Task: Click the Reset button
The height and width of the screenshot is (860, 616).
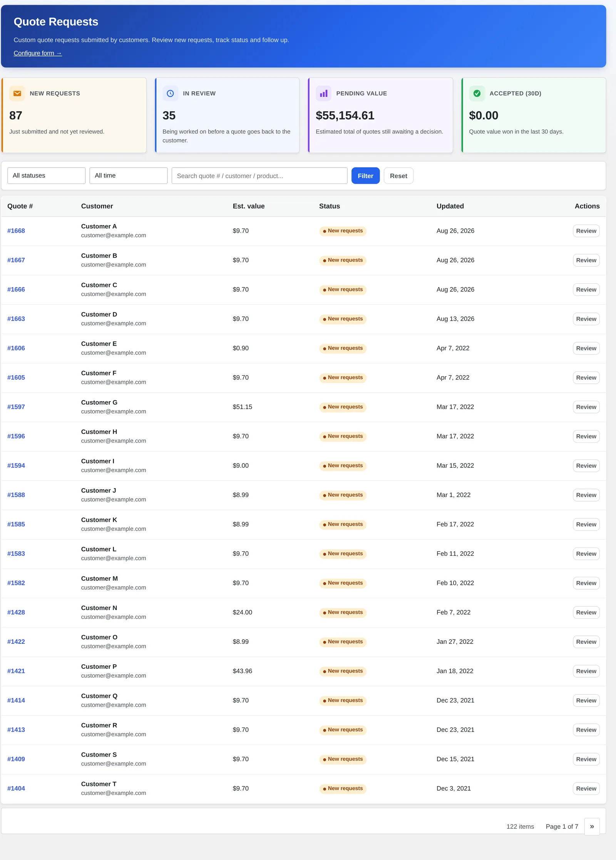Action: click(398, 176)
